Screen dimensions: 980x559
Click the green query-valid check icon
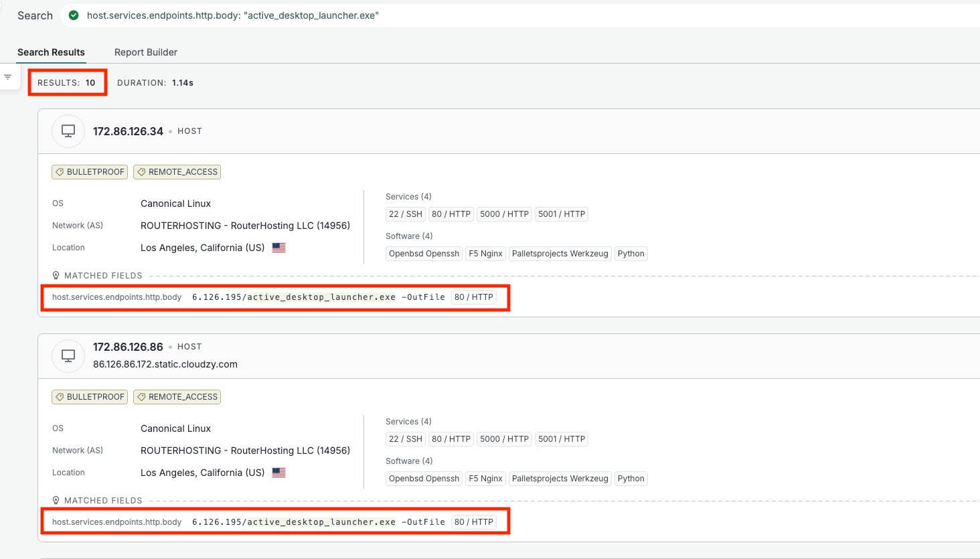[x=74, y=15]
